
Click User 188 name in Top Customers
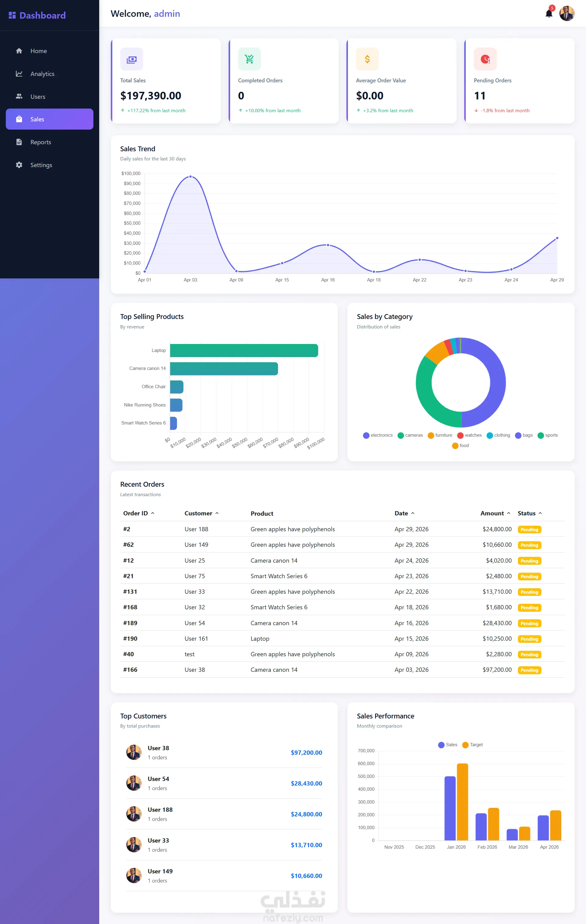[x=160, y=809]
